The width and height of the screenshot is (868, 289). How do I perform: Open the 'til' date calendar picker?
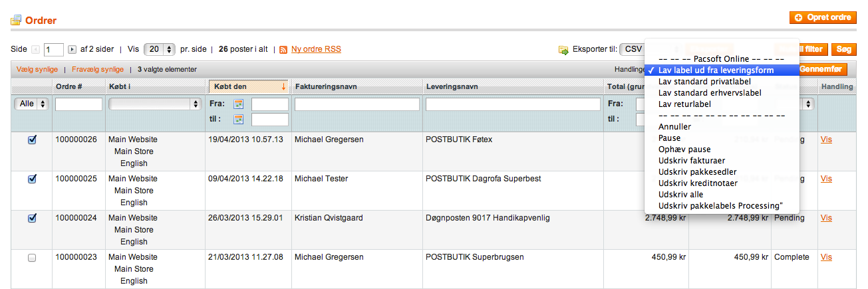(x=238, y=120)
